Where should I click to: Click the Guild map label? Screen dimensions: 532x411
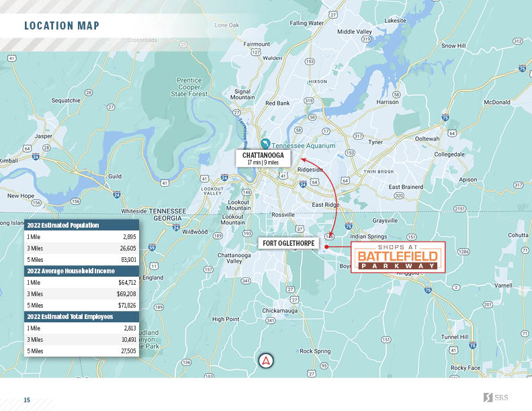pos(115,177)
